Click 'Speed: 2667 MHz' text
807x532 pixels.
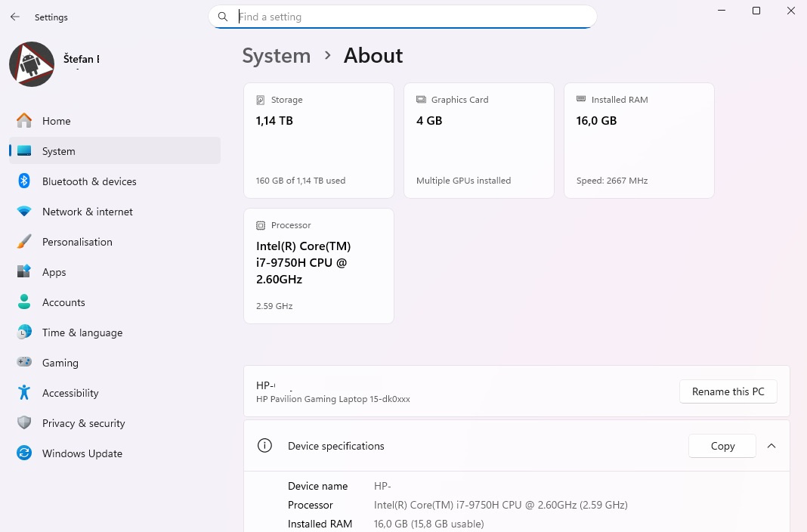tap(612, 181)
